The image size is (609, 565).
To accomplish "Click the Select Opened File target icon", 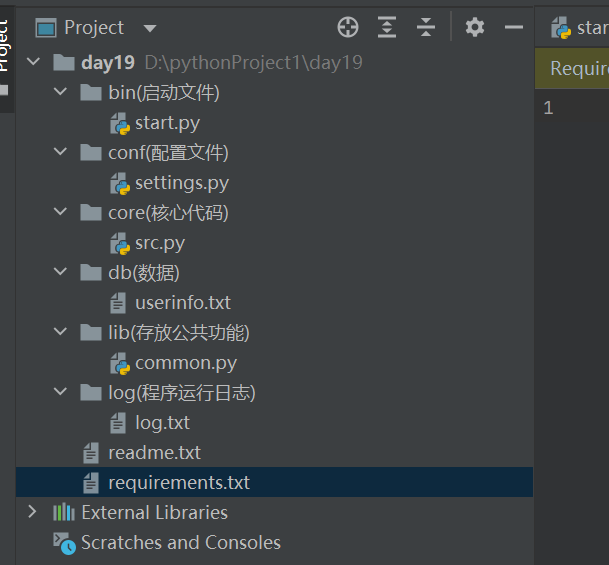I will [348, 28].
